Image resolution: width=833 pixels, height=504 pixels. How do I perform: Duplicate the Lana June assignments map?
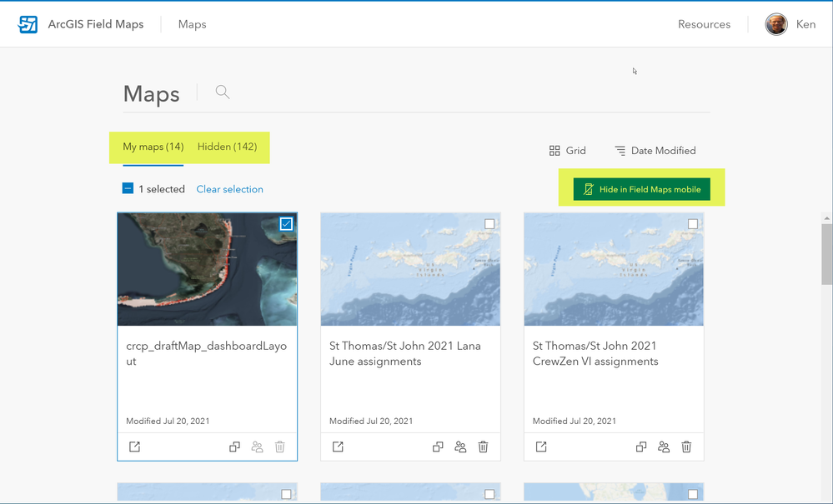tap(438, 447)
